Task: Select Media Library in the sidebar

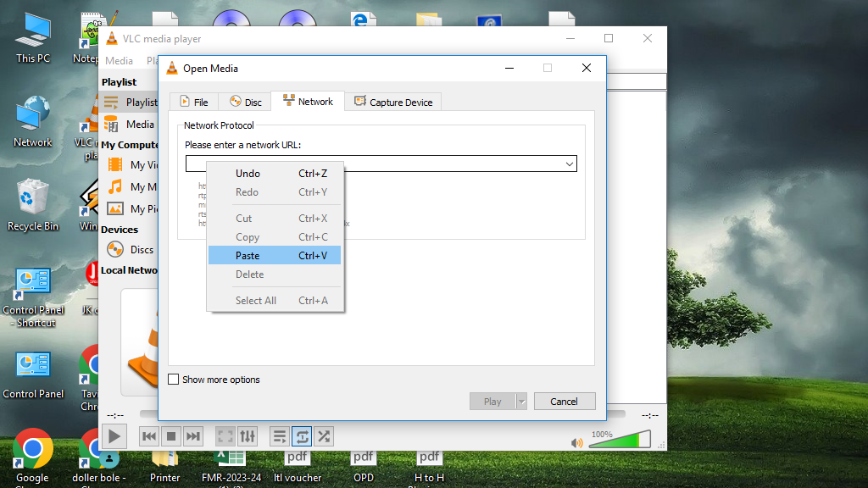Action: click(130, 125)
